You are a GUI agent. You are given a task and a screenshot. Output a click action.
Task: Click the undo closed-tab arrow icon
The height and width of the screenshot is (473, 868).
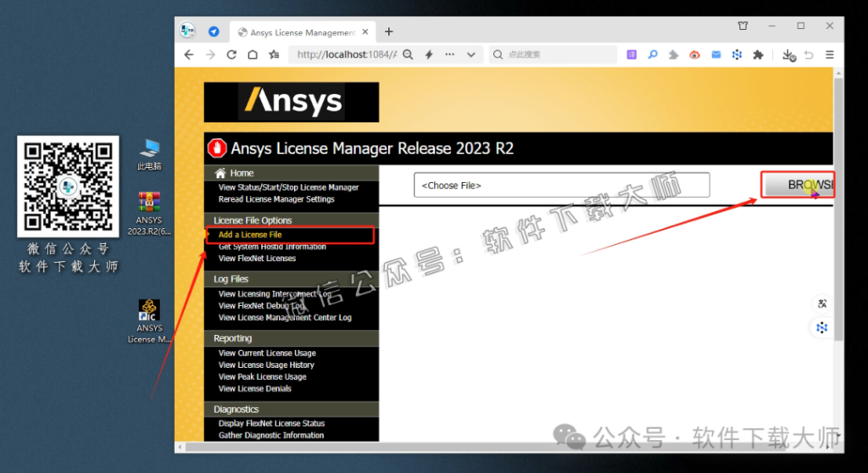809,55
